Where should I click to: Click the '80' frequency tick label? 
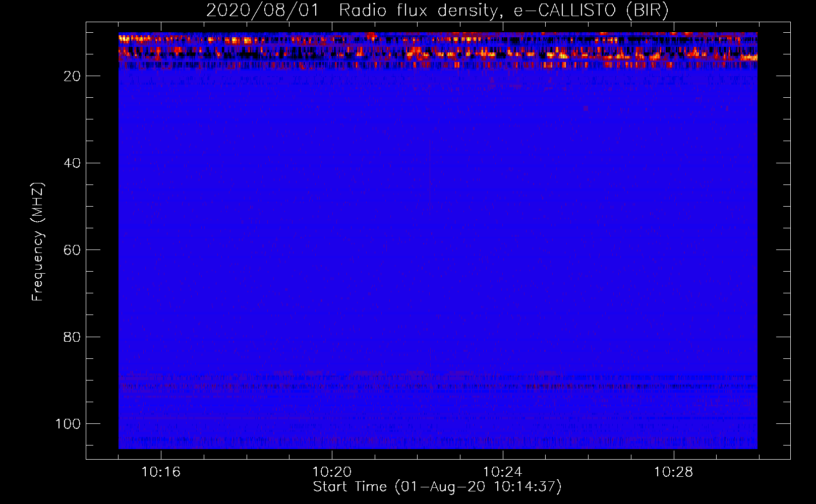(x=72, y=337)
